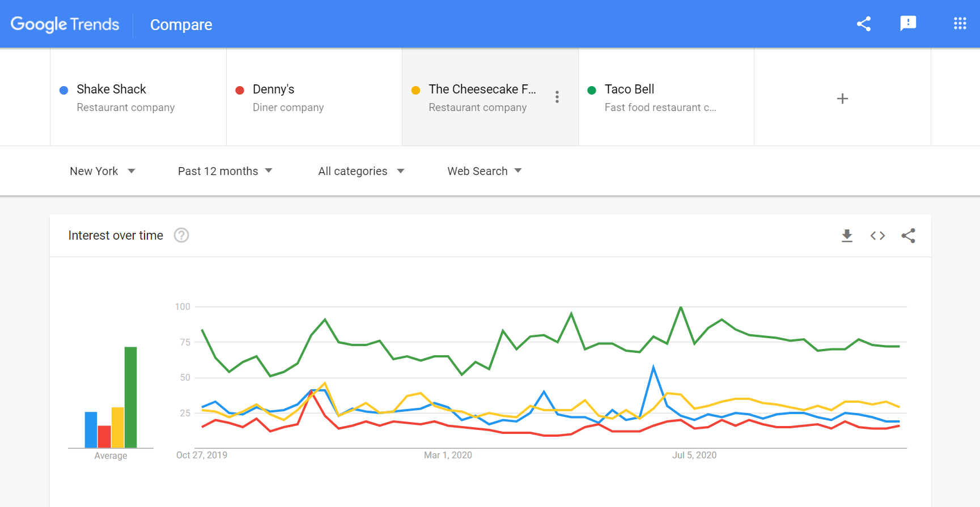The width and height of the screenshot is (980, 507).
Task: Open the Google apps grid
Action: point(959,24)
